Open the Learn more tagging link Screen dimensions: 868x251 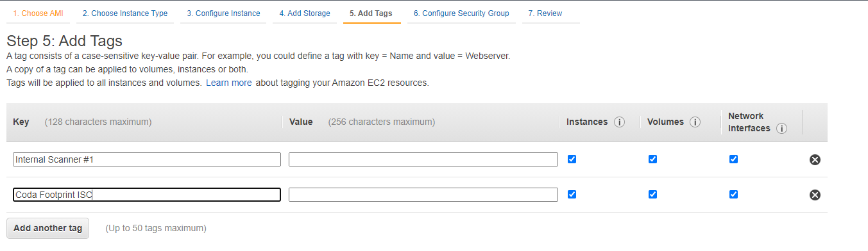pos(228,83)
